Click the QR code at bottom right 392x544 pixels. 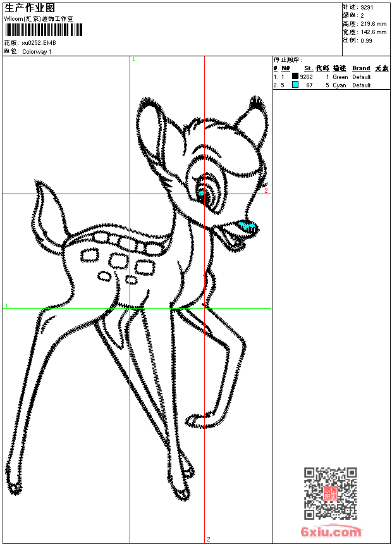tap(330, 493)
